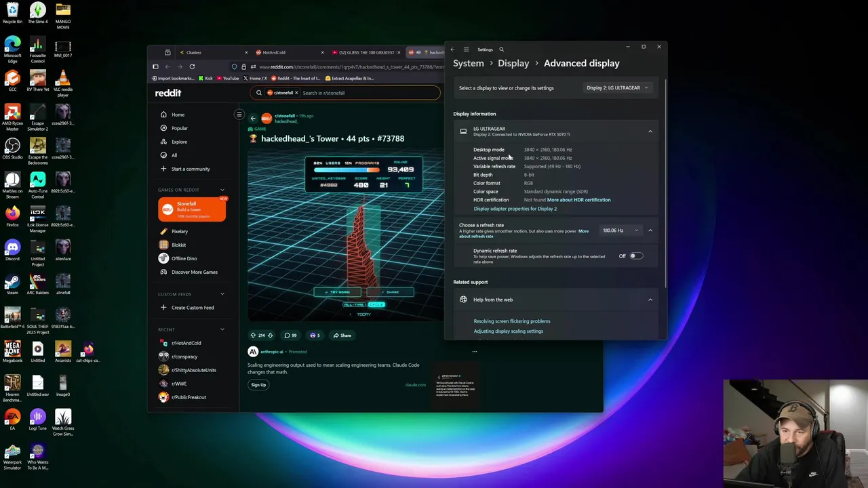Screen dimensions: 868x488
Task: Switch to the GUESS THE 100 GREATEST tab
Action: [x=365, y=52]
